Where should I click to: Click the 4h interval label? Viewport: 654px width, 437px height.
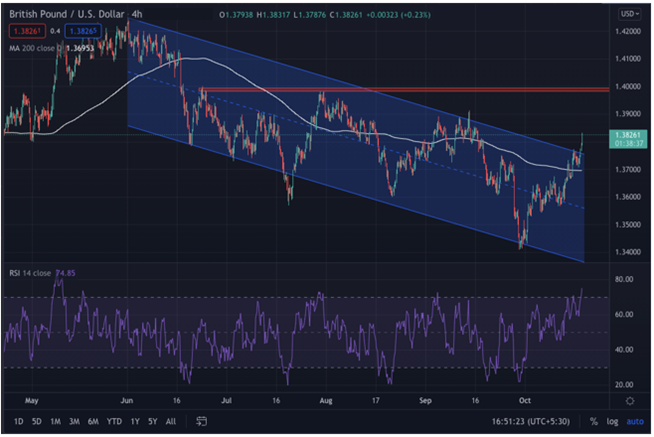pos(137,14)
